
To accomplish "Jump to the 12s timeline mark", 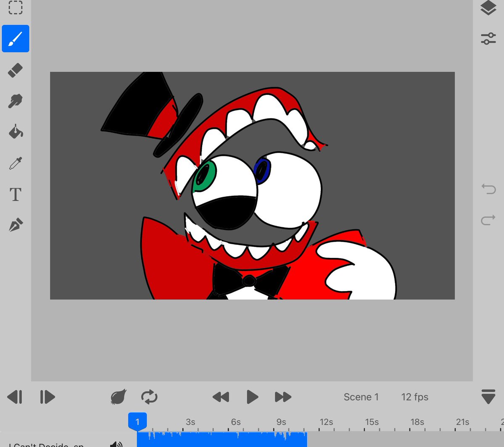I will [326, 422].
